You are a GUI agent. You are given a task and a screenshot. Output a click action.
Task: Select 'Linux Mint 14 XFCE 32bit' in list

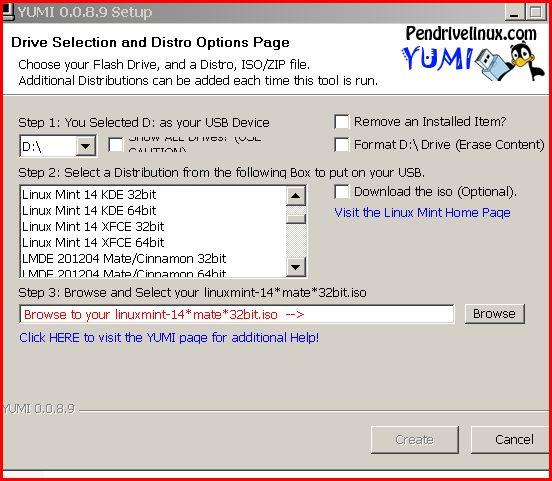pos(152,226)
